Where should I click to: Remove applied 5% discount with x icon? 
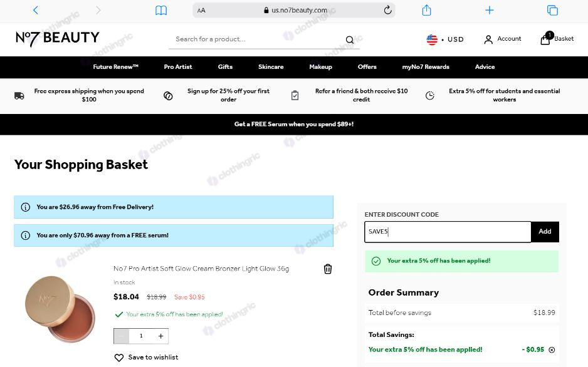pyautogui.click(x=552, y=349)
